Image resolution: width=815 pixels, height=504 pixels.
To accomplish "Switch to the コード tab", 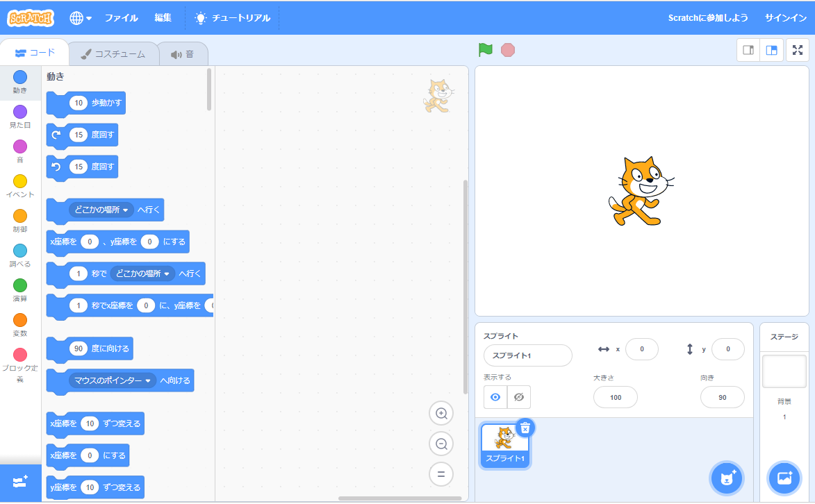I will [35, 53].
